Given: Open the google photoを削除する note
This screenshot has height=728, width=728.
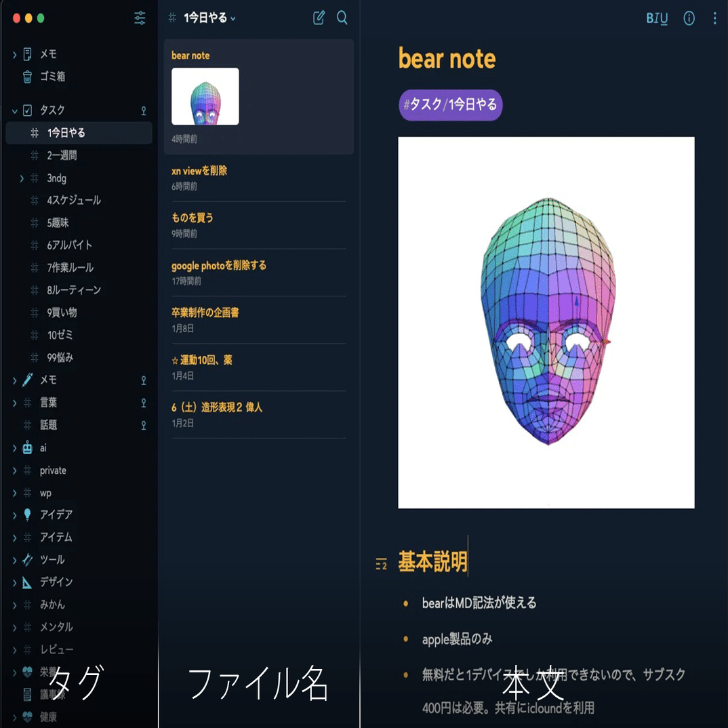Looking at the screenshot, I should 259,272.
